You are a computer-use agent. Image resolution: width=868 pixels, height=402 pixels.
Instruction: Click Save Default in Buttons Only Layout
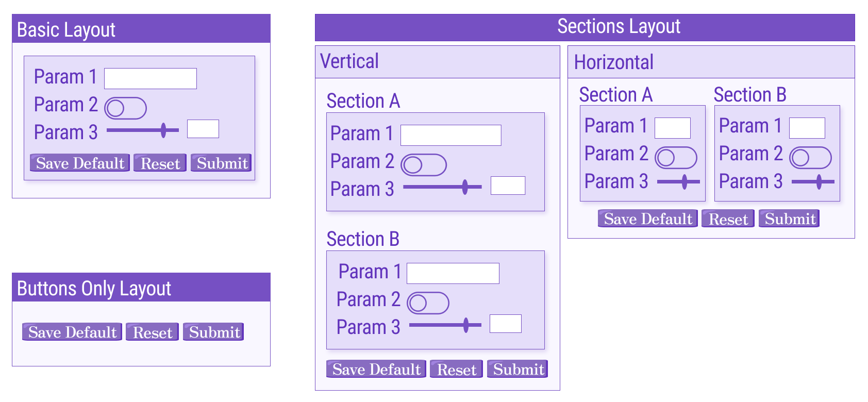[71, 331]
